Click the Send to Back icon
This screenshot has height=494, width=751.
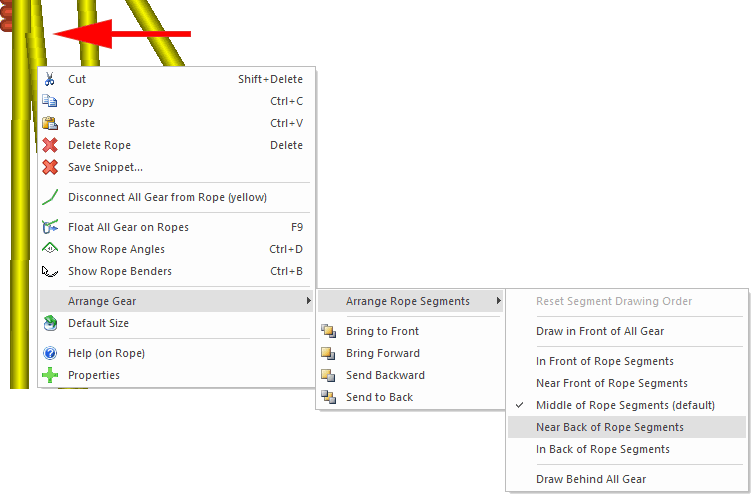click(327, 397)
